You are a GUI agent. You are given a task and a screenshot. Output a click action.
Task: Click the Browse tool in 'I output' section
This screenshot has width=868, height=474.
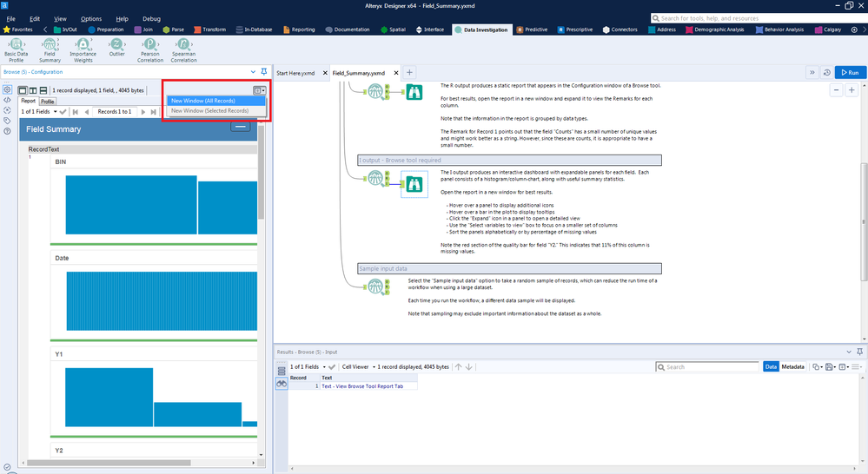coord(414,184)
